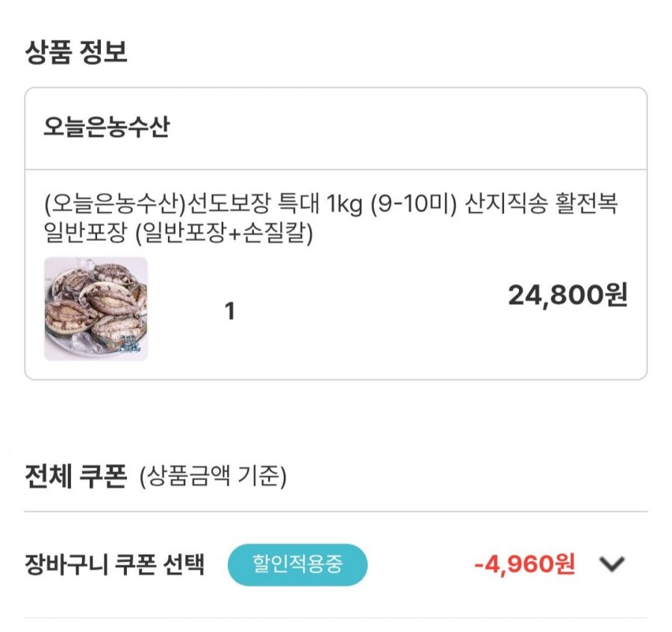
Task: Click 일반포장 at start of second title line
Action: point(75,234)
